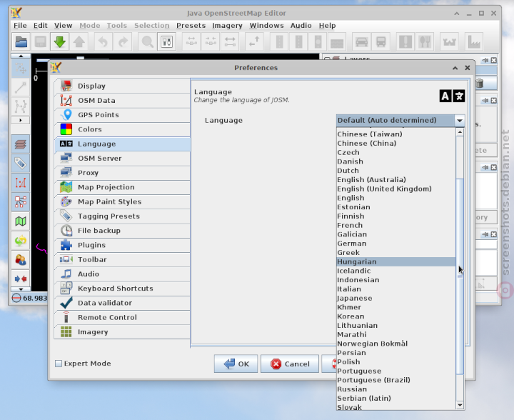This screenshot has width=514, height=420.
Task: Click the castle preset toolbar icon
Action: pos(449,41)
